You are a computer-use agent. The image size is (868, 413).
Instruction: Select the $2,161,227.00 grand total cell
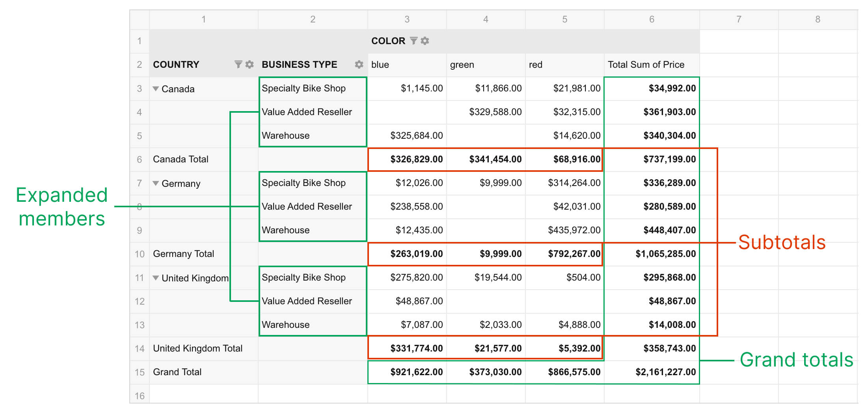click(x=652, y=372)
